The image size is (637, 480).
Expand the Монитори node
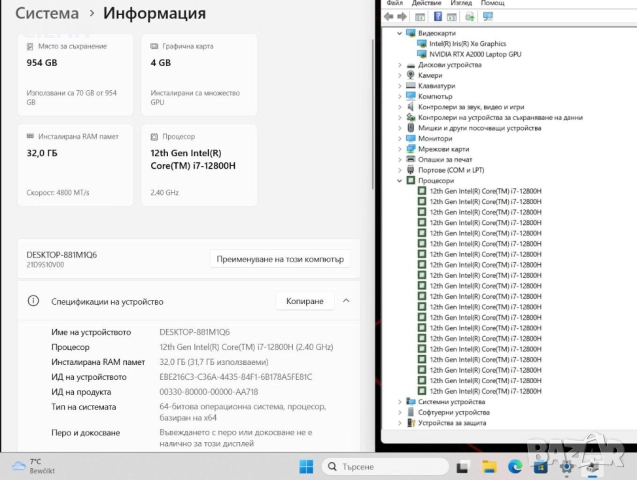coord(399,138)
